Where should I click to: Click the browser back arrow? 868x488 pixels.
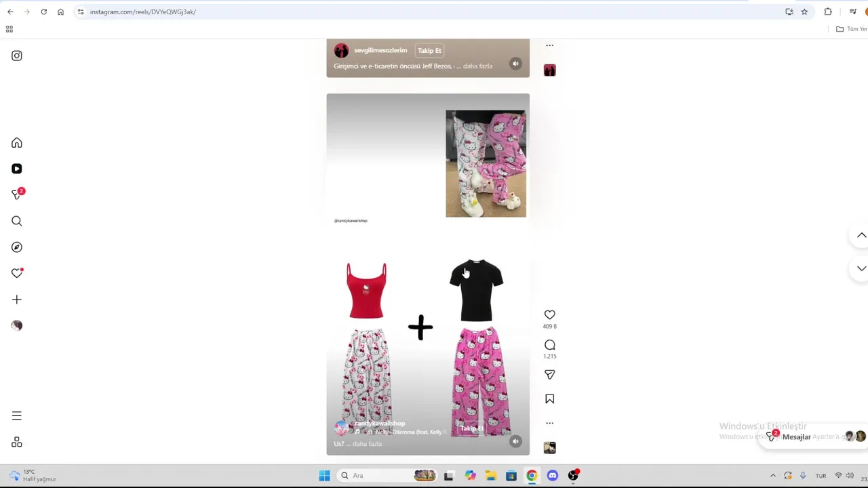(x=10, y=12)
